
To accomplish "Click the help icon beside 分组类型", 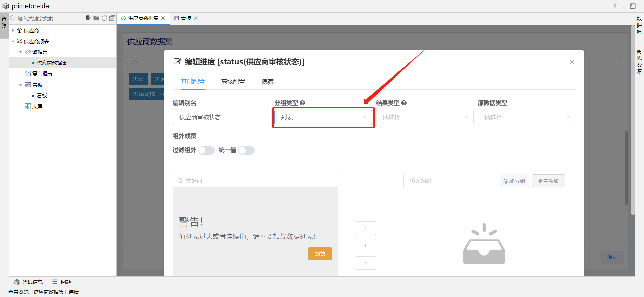I will [x=302, y=103].
